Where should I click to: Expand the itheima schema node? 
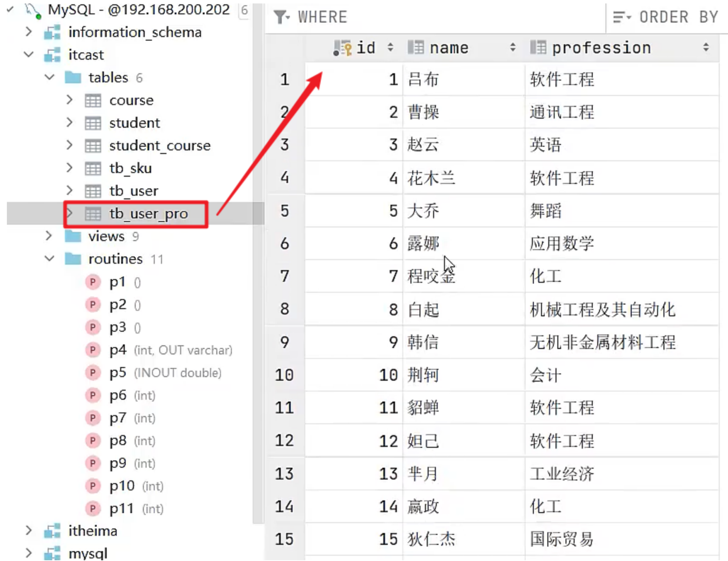coord(29,531)
